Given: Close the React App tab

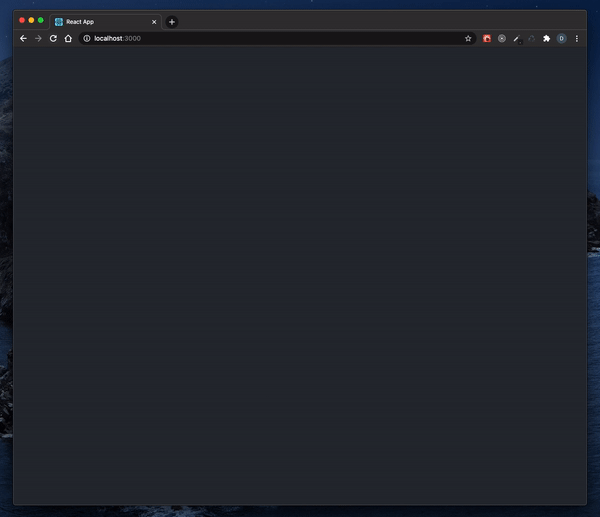Looking at the screenshot, I should click(154, 22).
